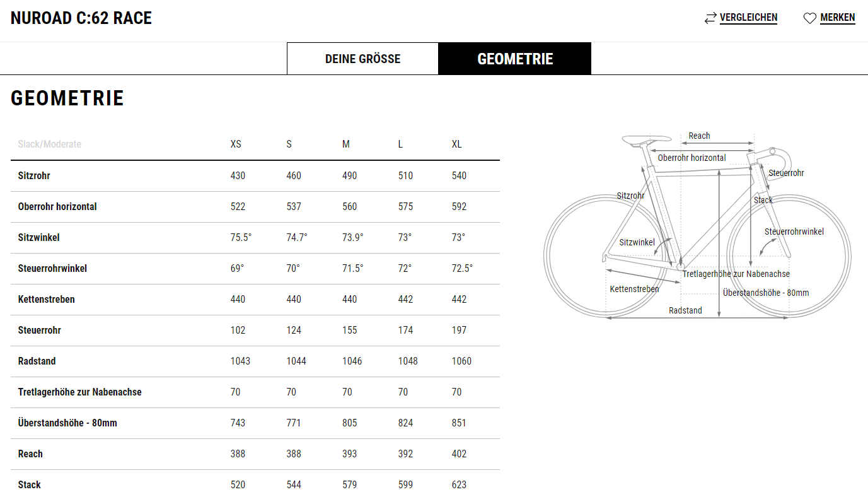Select the L size column header
Screen dimensions: 868x504
[400, 144]
